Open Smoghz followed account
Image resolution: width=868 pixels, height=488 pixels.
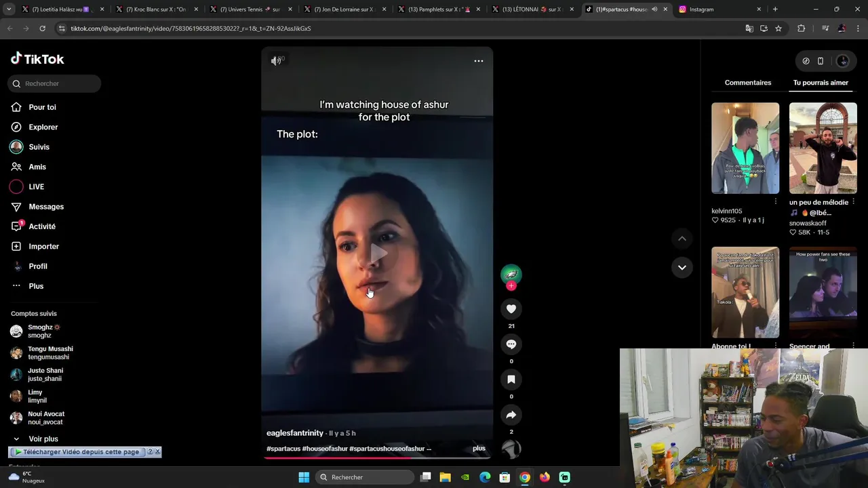(43, 331)
